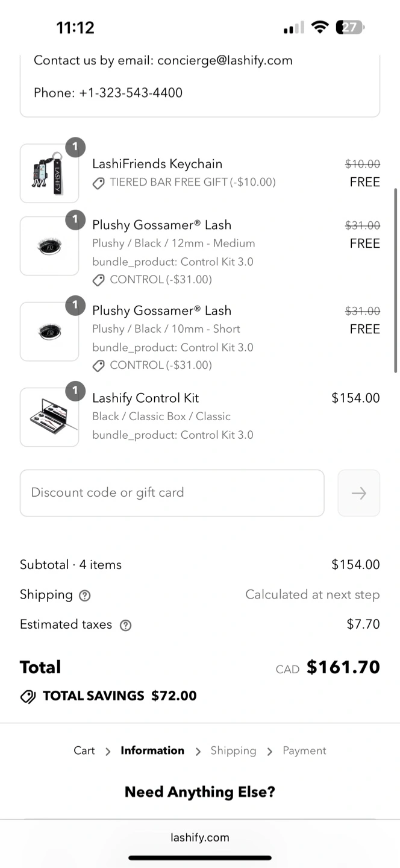Tap the battery level indicator
This screenshot has height=868, width=400.
[350, 27]
